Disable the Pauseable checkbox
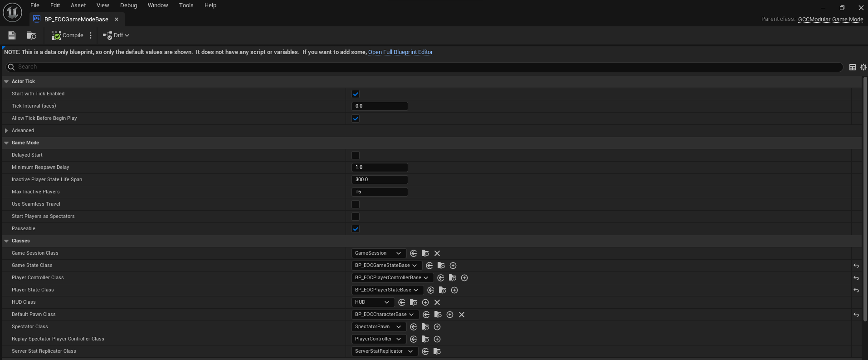 [356, 229]
